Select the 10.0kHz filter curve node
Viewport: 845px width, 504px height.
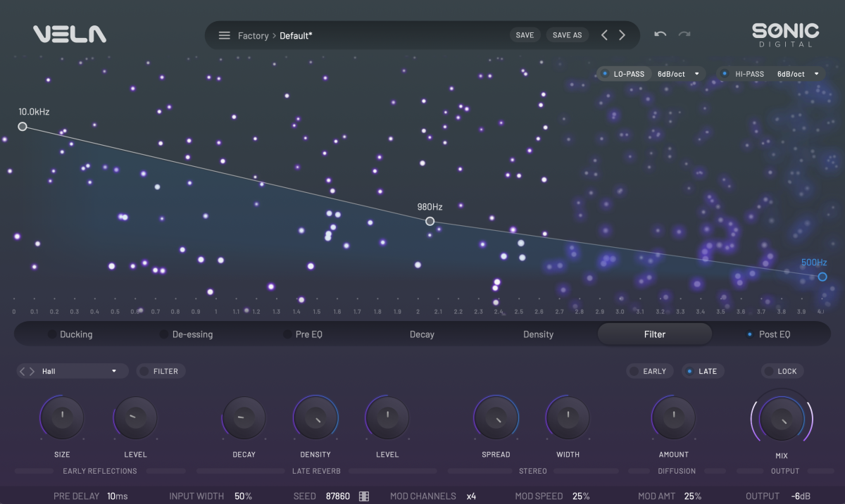pyautogui.click(x=23, y=127)
